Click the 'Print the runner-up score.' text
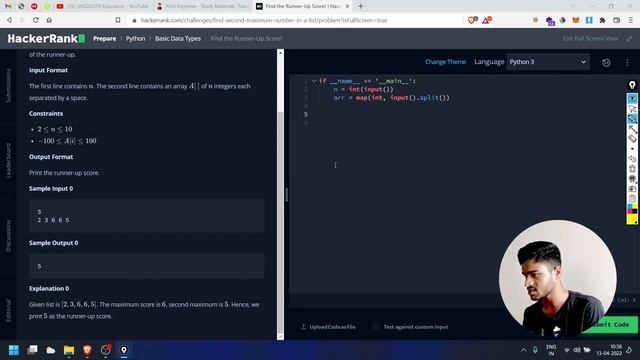The width and height of the screenshot is (640, 360). point(64,173)
